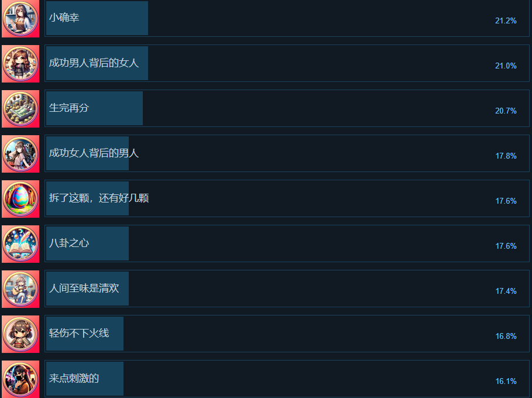Click the 人间至味是清欢 achievement title
Screen dimensions: 532x398
tap(84, 288)
